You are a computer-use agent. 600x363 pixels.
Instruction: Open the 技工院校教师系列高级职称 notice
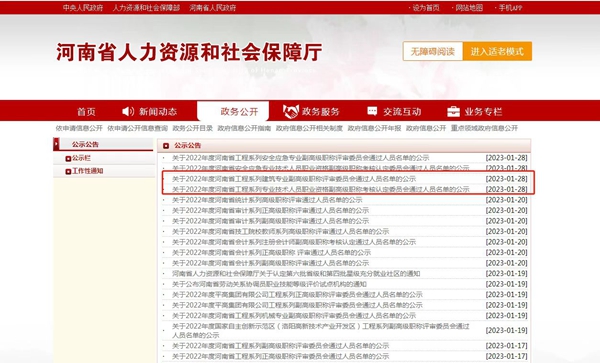point(280,231)
